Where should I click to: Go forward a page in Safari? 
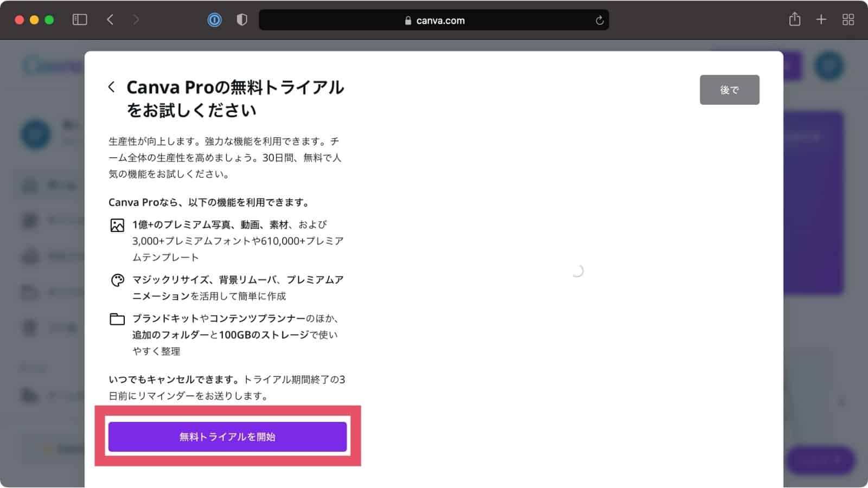tap(136, 20)
